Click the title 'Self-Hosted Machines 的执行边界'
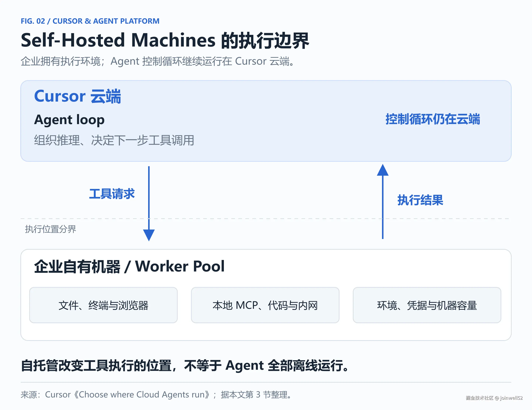 pyautogui.click(x=165, y=40)
